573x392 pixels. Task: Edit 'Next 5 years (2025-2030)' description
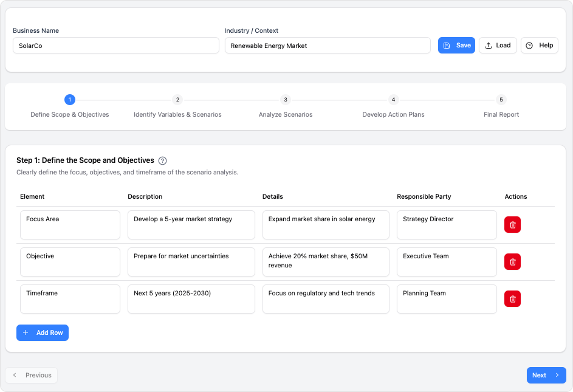click(191, 299)
